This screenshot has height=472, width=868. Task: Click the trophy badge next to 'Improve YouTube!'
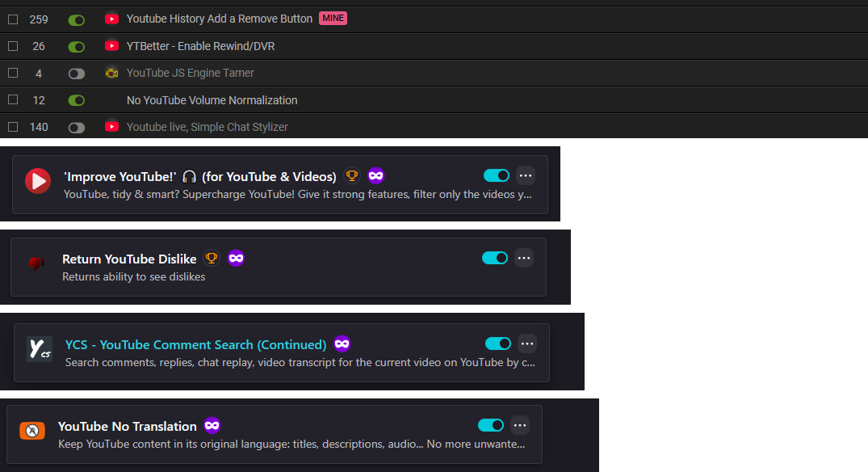click(x=351, y=175)
